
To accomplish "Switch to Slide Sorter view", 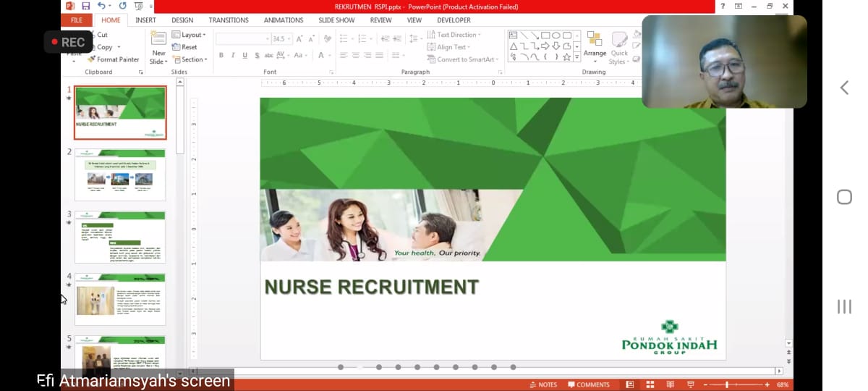I will click(650, 384).
